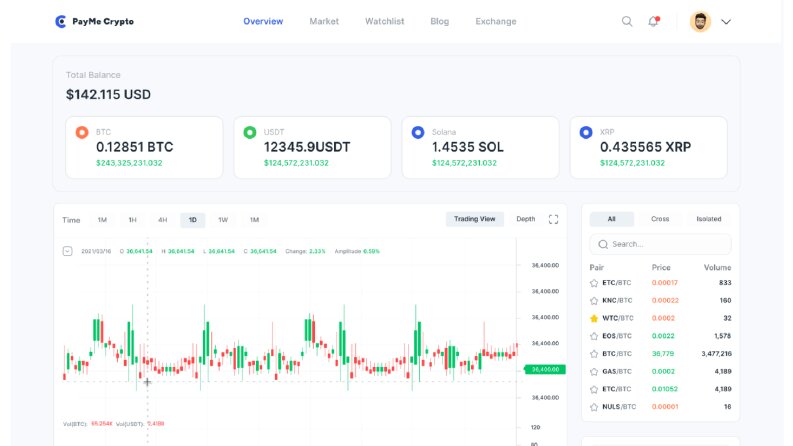Switch to the Overview tab

click(263, 21)
